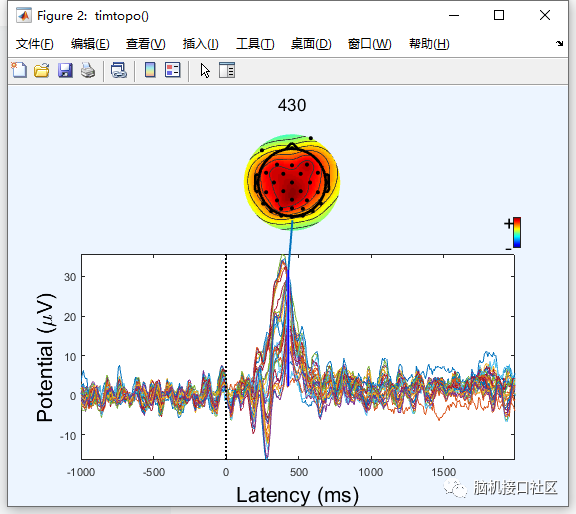This screenshot has height=514, width=576.
Task: Open the 插入(I) menu
Action: coord(201,44)
